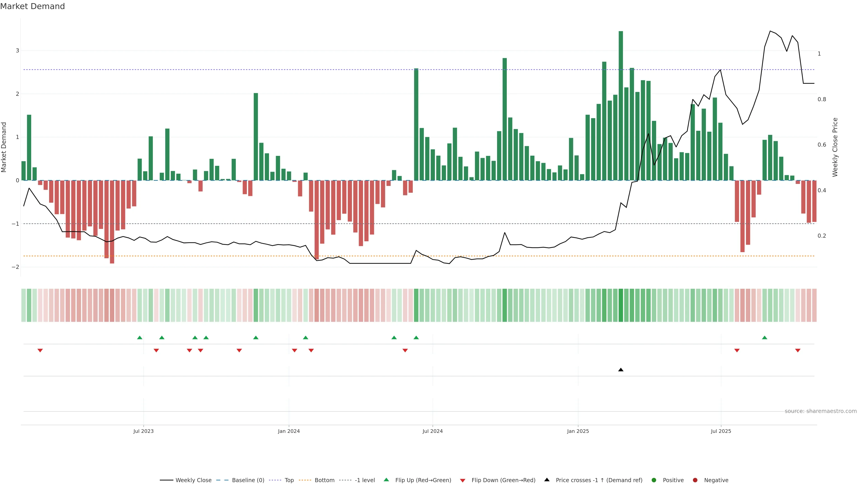
Task: Click the Jul 2024 x-axis label
Action: (433, 431)
